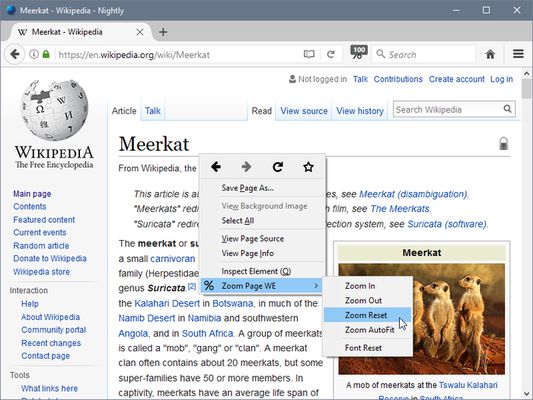Expand the Zoom Page WE submenu arrow
533x400 pixels.
(316, 286)
